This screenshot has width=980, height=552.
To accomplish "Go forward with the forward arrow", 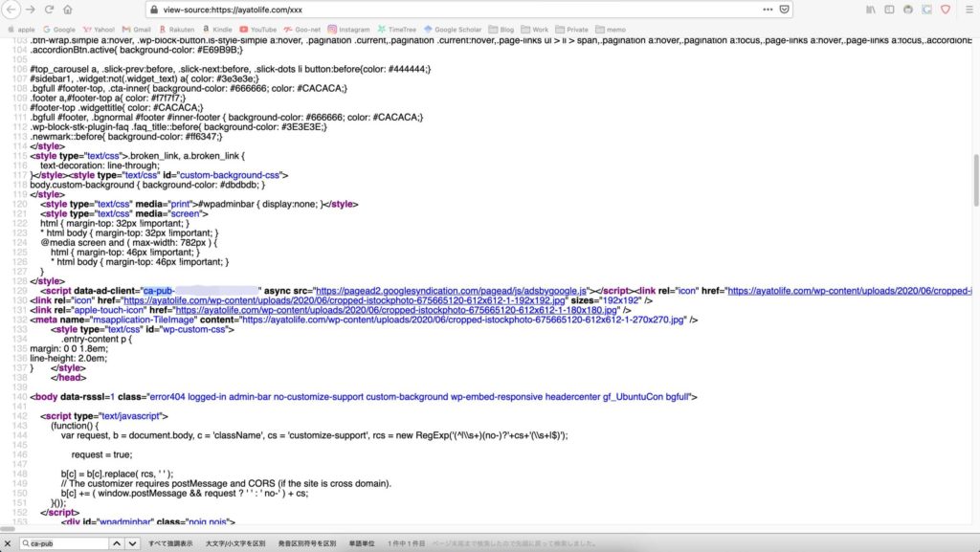I will [x=30, y=10].
